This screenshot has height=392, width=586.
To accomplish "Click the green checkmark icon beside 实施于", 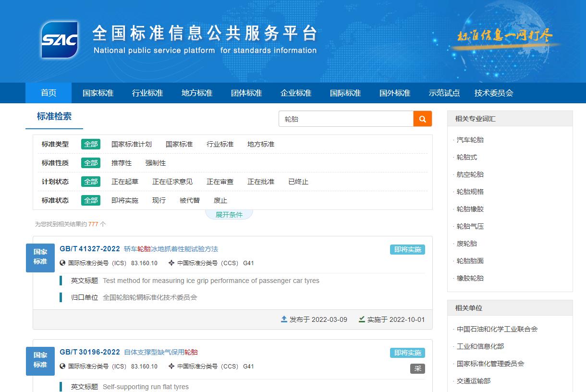I will 361,319.
